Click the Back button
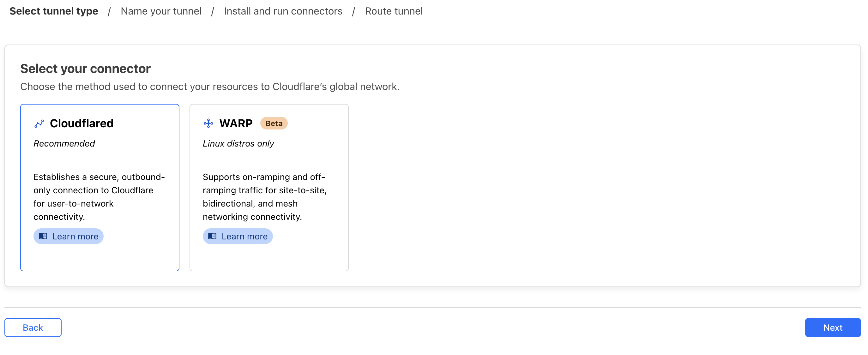 click(33, 327)
